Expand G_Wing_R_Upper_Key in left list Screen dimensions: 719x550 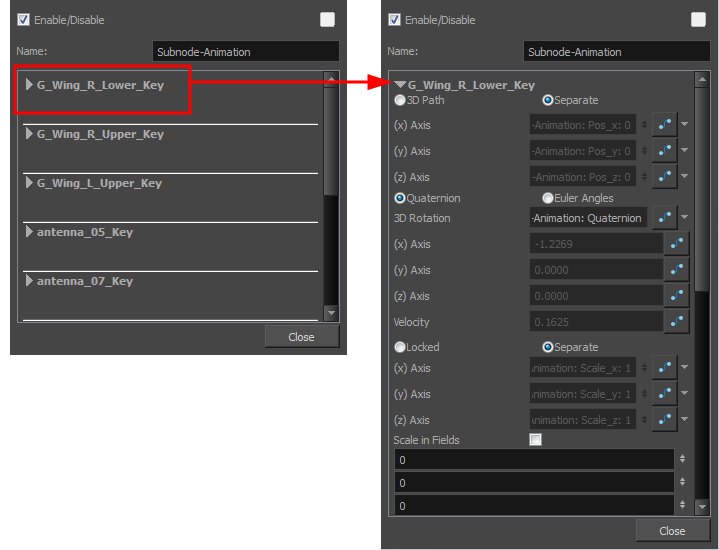tap(29, 134)
